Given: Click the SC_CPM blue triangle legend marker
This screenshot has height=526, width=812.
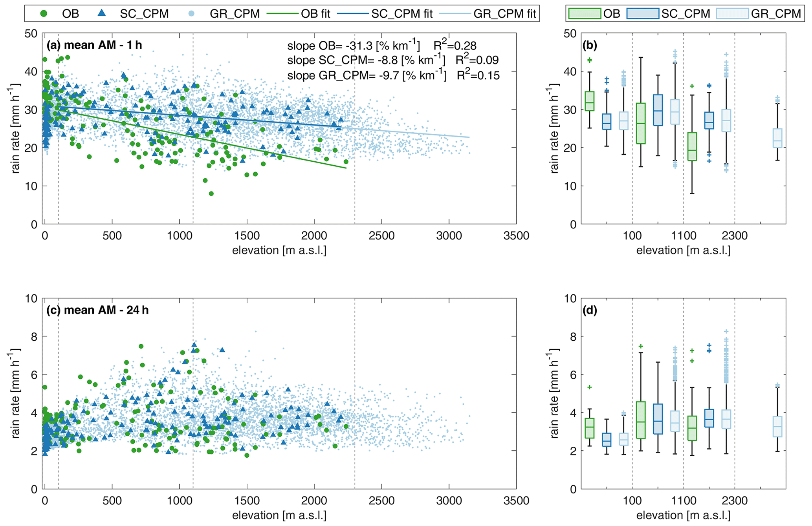Looking at the screenshot, I should (x=102, y=13).
